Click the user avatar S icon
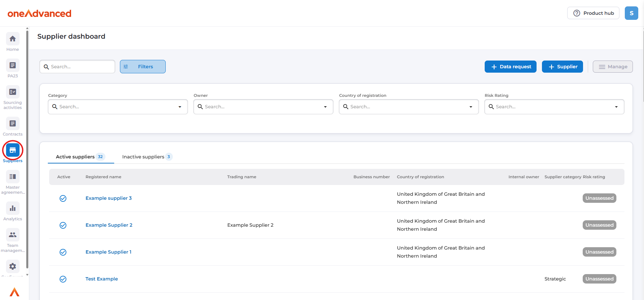The image size is (644, 300). coord(631,13)
